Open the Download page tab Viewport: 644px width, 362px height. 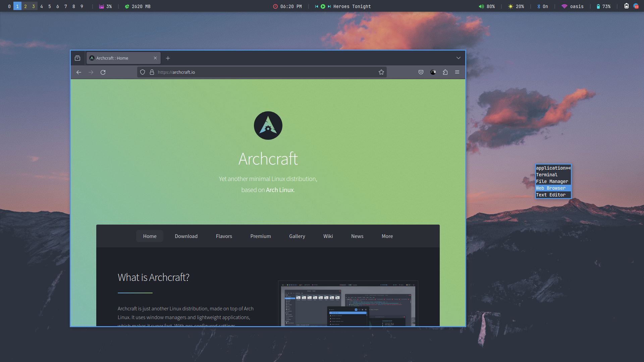coord(186,236)
